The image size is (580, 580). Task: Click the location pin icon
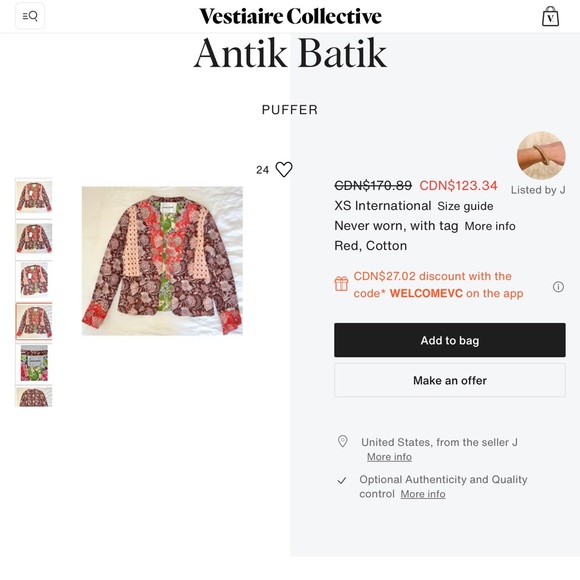343,441
